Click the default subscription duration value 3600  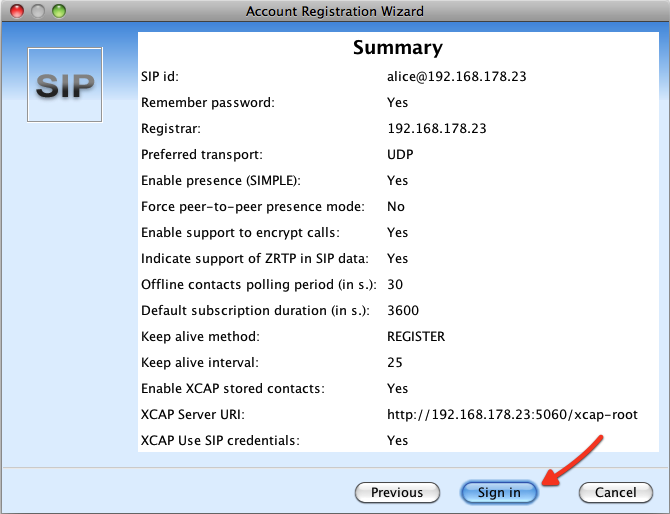coord(402,310)
